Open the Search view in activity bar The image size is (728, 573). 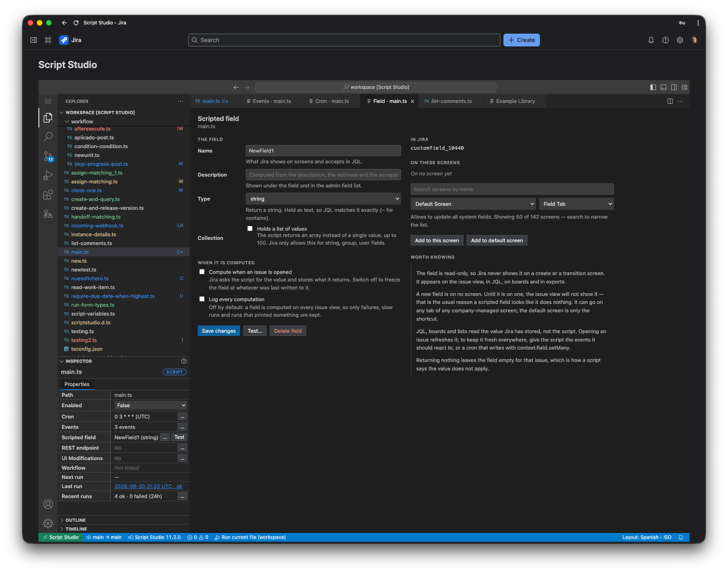click(48, 137)
